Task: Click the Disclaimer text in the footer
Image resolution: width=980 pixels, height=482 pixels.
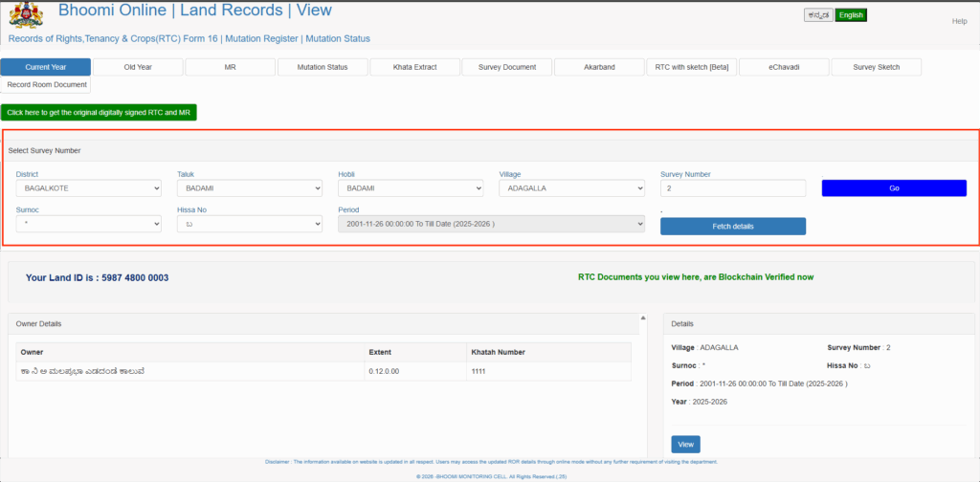Action: [491, 462]
